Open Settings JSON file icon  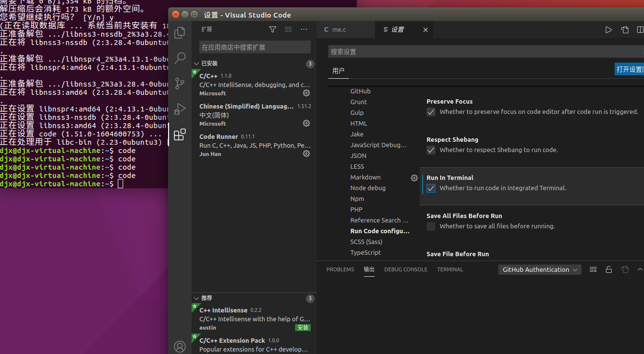(x=624, y=30)
